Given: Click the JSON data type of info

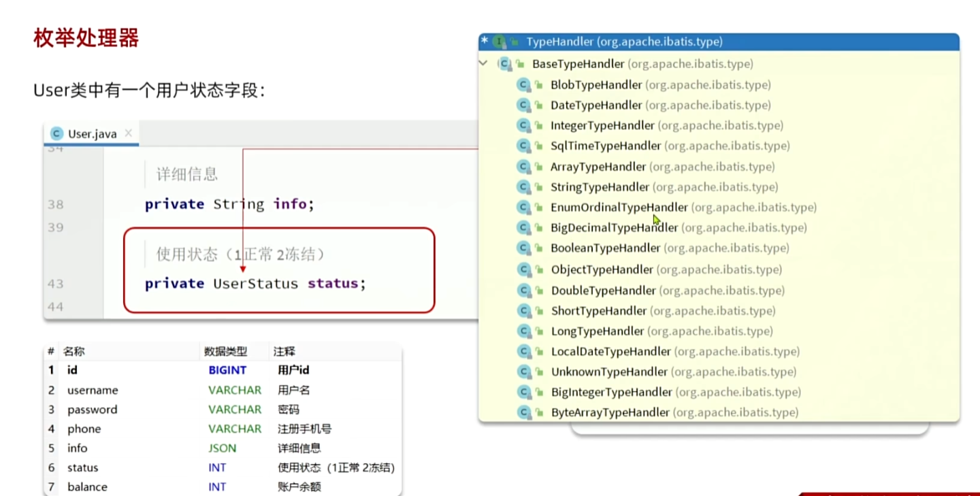Looking at the screenshot, I should [223, 448].
